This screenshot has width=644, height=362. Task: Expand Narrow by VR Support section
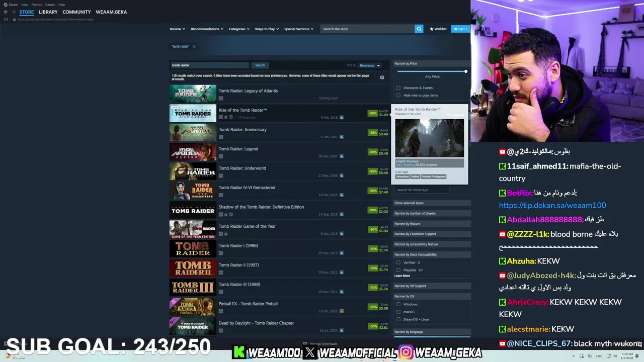432,286
